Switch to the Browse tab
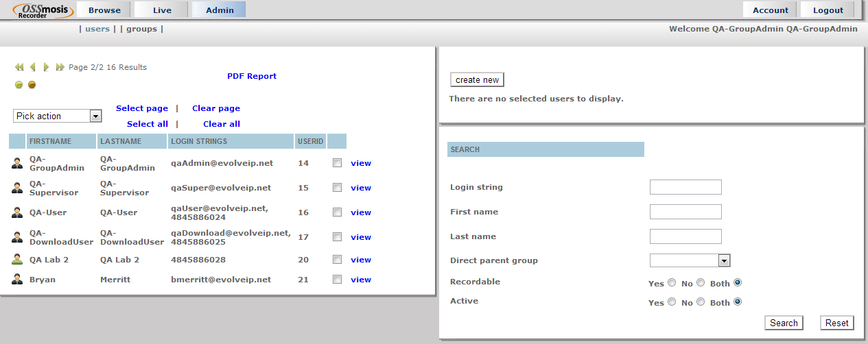The height and width of the screenshot is (344, 868). 104,10
